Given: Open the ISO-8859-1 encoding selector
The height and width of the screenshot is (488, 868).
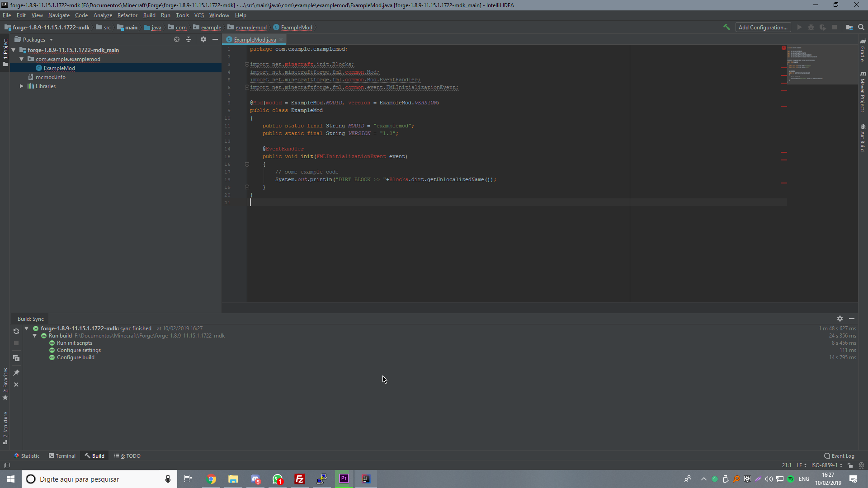Looking at the screenshot, I should click(x=827, y=465).
